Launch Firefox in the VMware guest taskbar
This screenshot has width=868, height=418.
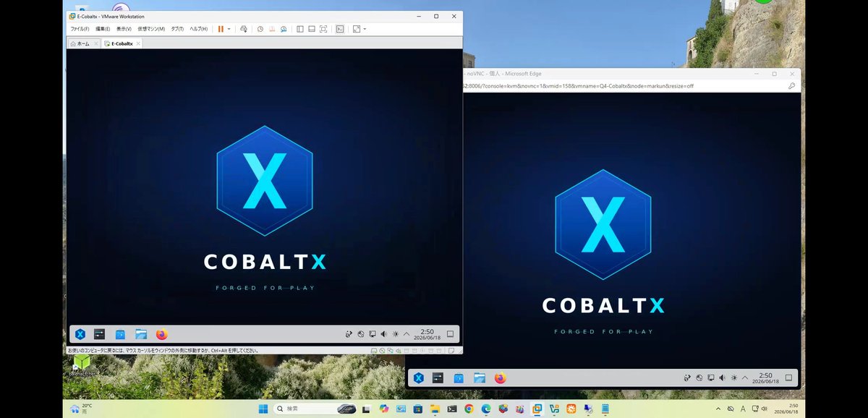pyautogui.click(x=162, y=334)
